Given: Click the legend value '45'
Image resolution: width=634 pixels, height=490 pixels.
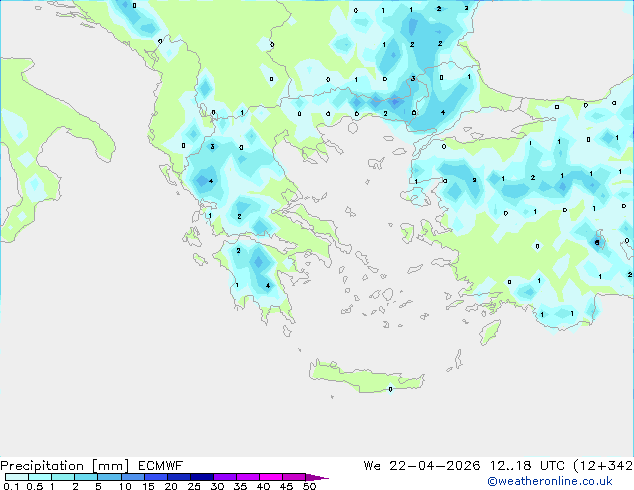Looking at the screenshot, I should coord(287,486).
